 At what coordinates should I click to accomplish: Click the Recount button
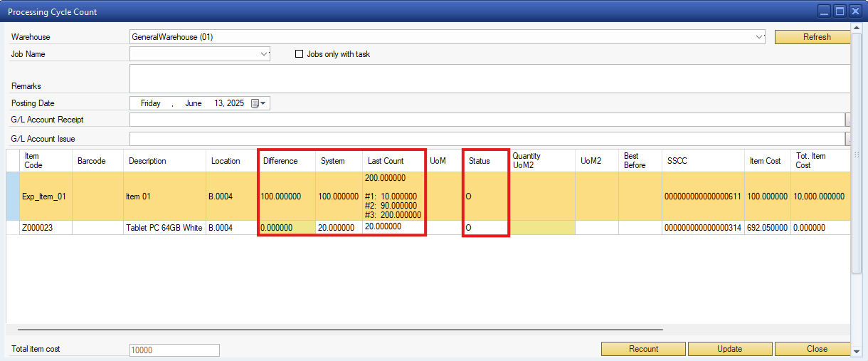point(643,349)
